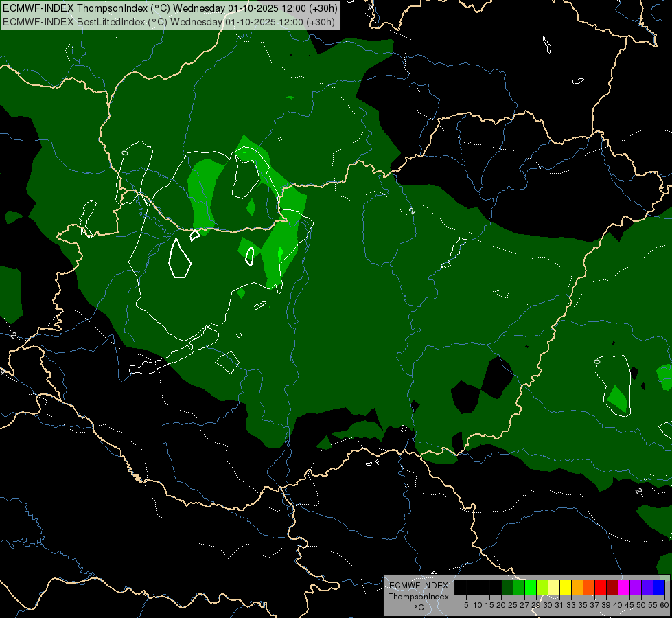Pick the lime 29–30 legend swatch
The height and width of the screenshot is (618, 672).
[542, 587]
